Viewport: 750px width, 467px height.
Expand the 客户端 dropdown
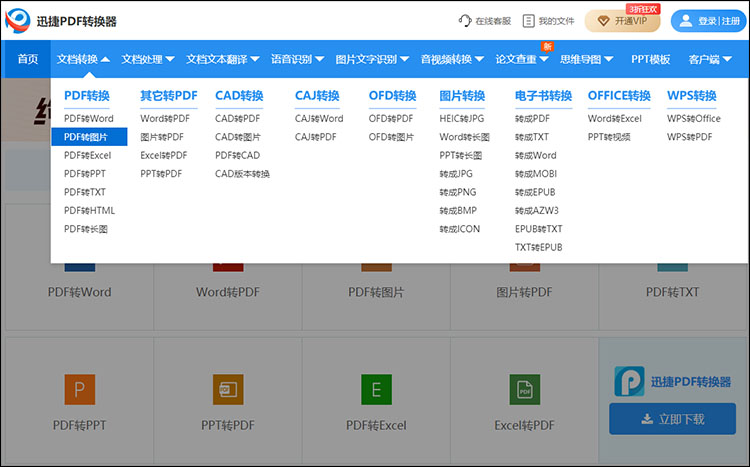tap(710, 59)
